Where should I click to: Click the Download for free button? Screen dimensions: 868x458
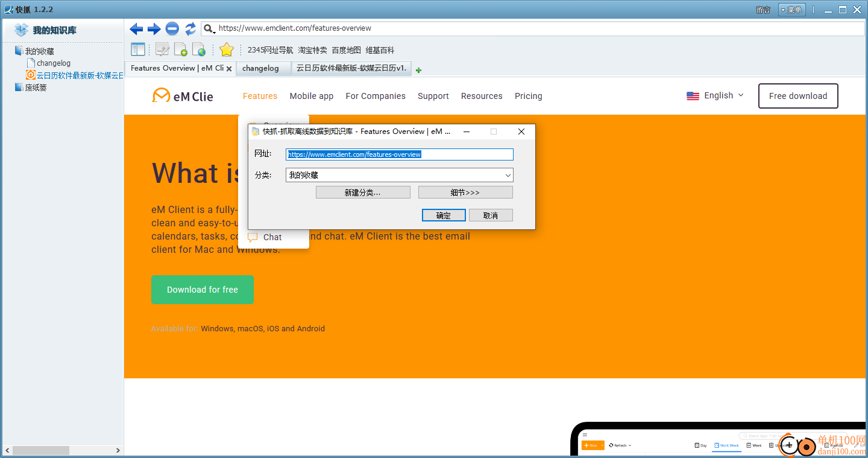coord(203,290)
